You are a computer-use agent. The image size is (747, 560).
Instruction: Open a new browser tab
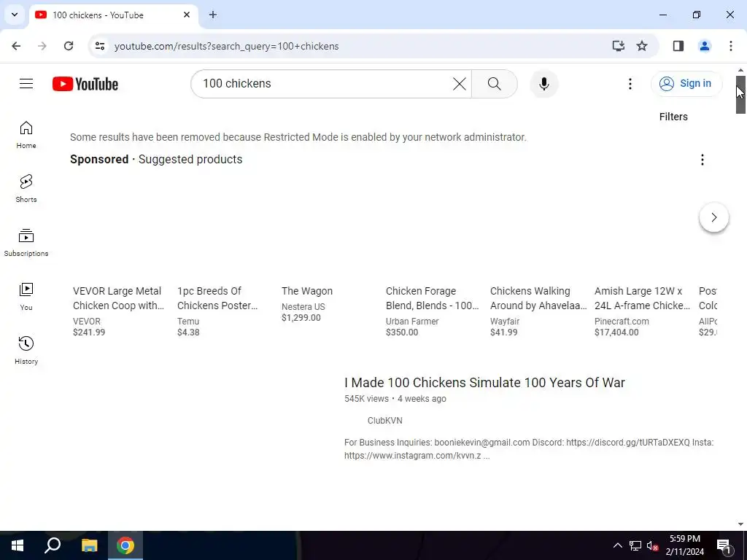(213, 15)
